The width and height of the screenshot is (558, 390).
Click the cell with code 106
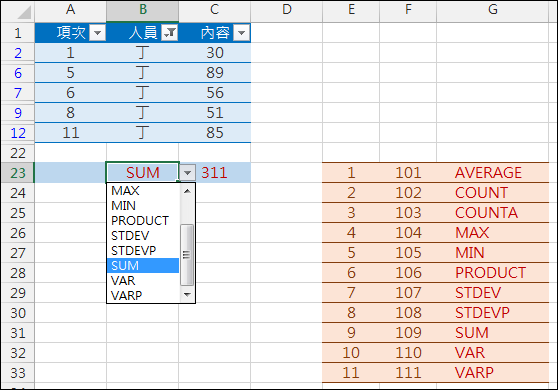[408, 273]
